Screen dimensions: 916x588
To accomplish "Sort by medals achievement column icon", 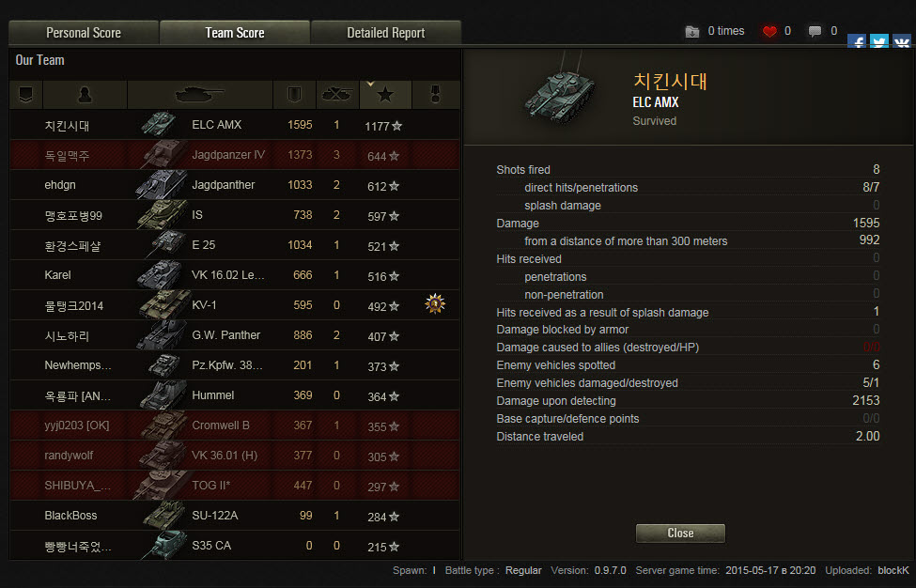I will pos(435,95).
